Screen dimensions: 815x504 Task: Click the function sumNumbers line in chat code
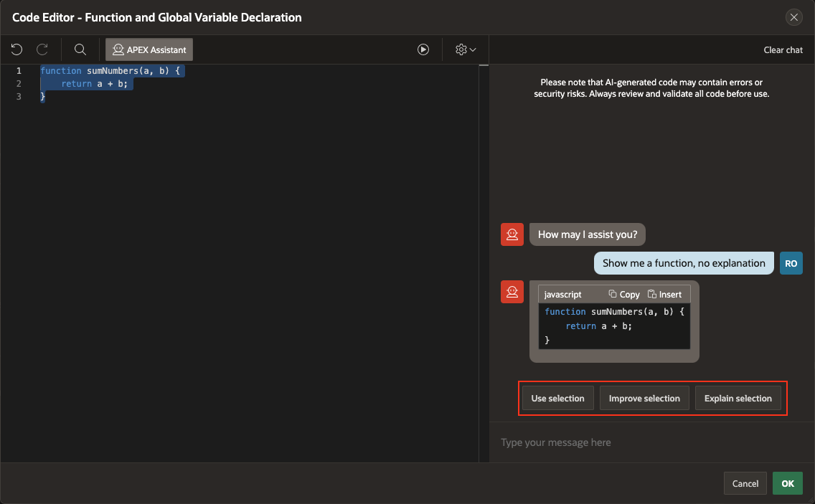tap(614, 312)
